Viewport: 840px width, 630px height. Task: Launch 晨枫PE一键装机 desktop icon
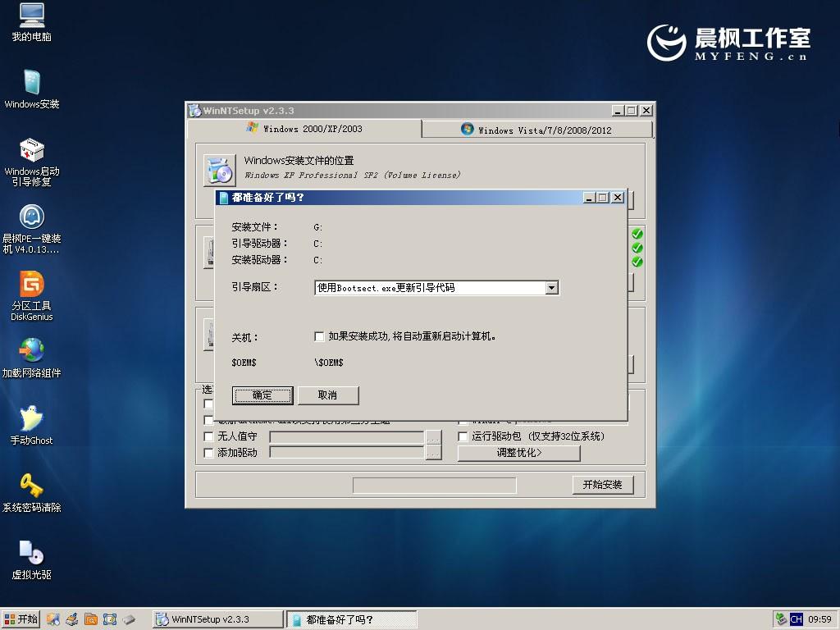click(31, 217)
